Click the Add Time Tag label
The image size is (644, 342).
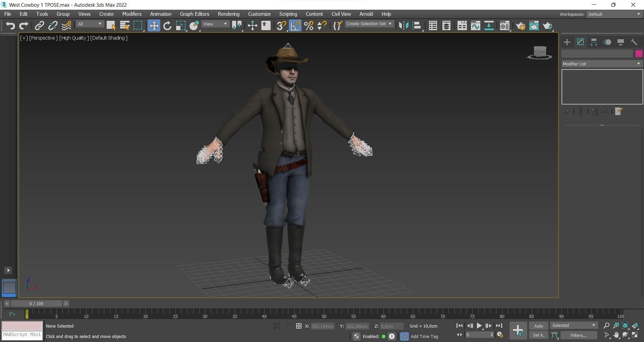click(x=424, y=336)
